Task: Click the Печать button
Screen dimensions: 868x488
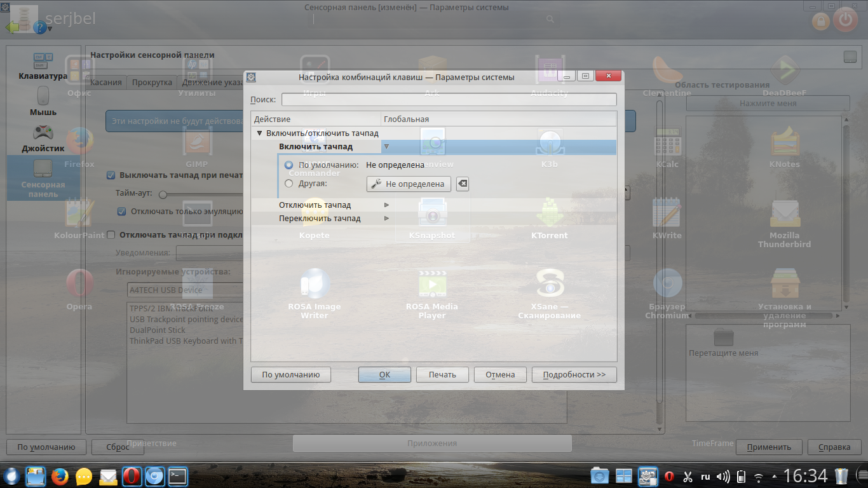Action: pos(442,375)
